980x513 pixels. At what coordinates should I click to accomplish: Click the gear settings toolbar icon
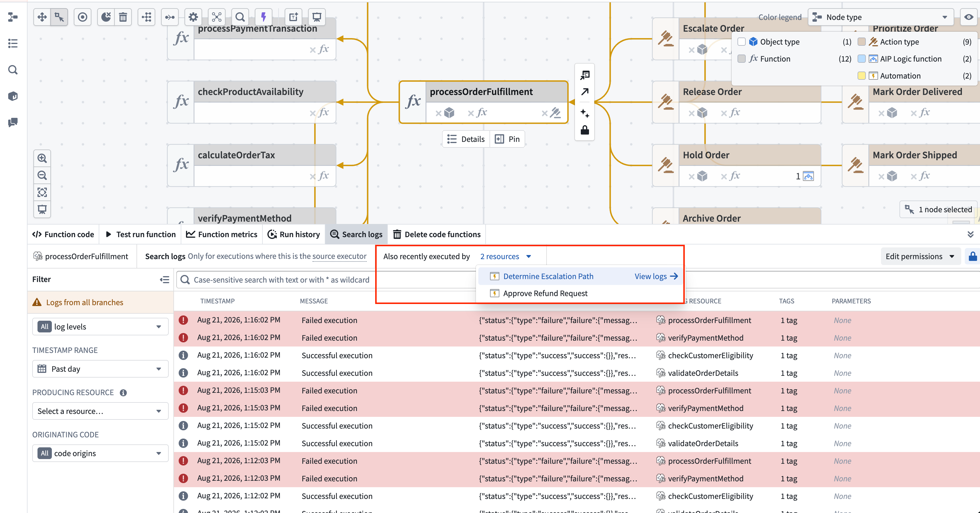coord(193,17)
